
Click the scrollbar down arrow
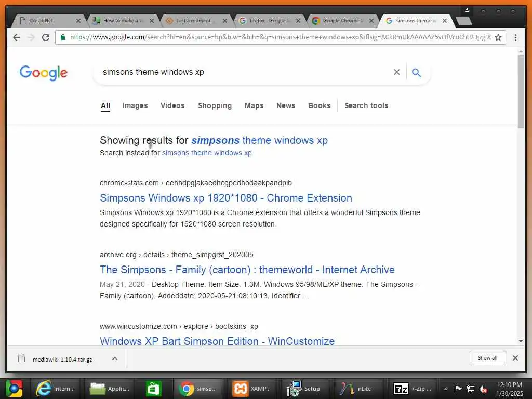click(521, 341)
